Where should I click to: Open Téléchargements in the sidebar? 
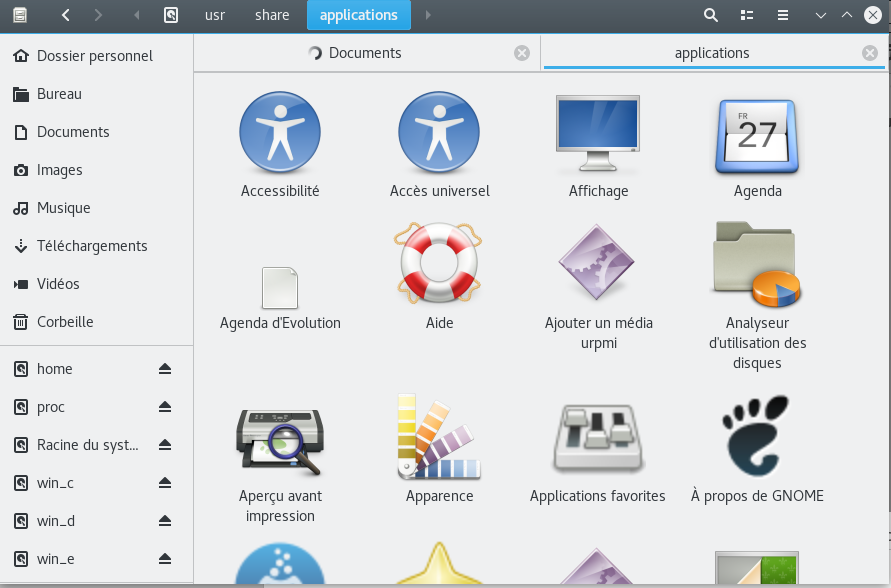pyautogui.click(x=97, y=246)
